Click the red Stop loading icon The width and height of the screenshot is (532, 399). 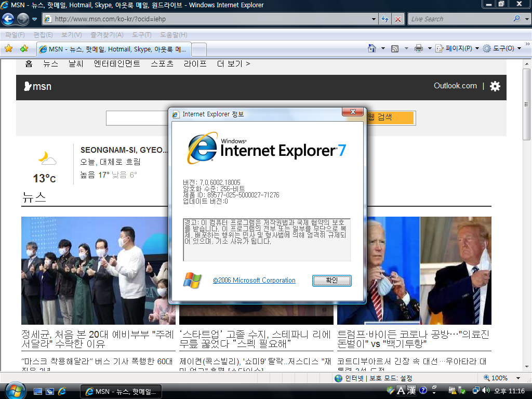point(397,19)
